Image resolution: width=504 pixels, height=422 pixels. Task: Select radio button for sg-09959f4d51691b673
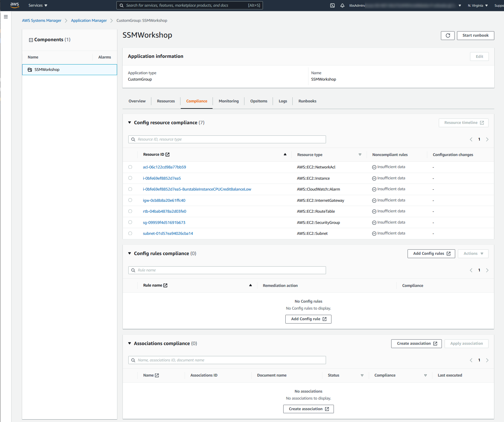point(130,222)
